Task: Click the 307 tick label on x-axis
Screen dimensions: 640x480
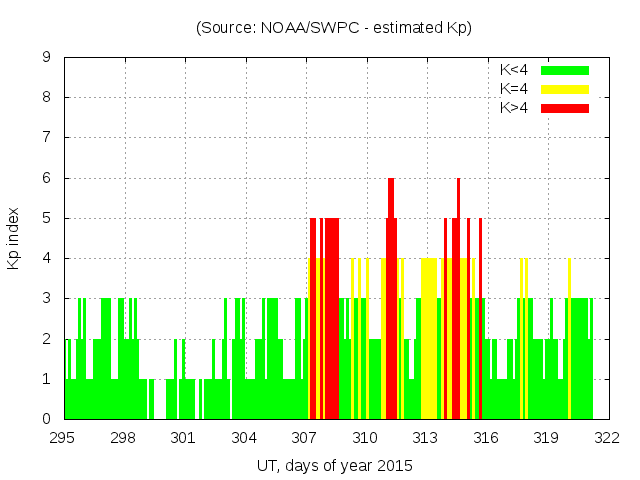Action: [x=305, y=437]
